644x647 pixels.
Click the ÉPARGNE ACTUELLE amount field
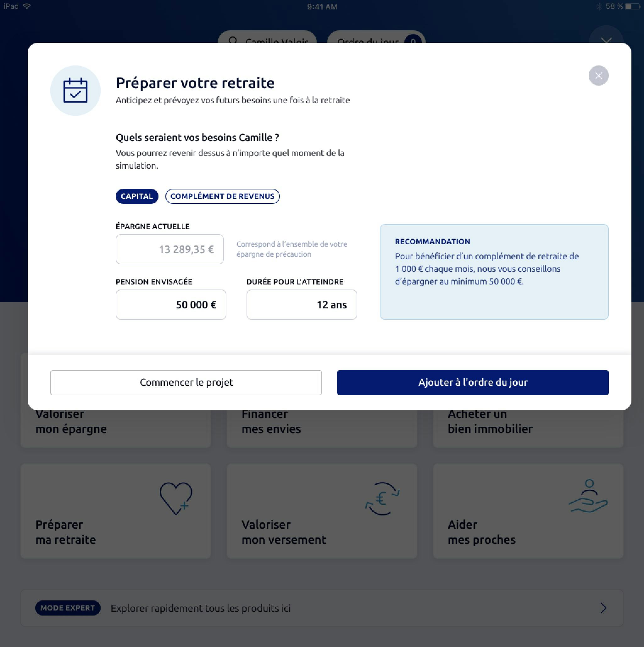pyautogui.click(x=169, y=249)
